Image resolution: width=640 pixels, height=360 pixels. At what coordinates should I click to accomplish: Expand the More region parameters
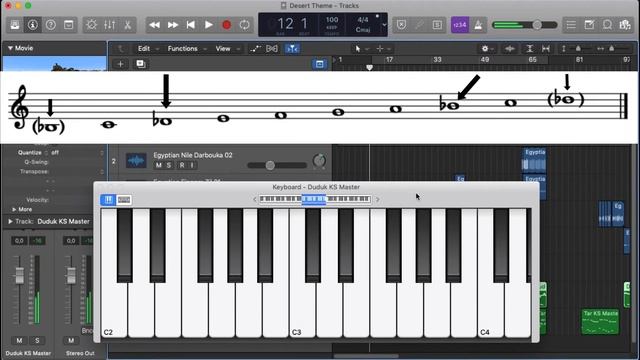click(14, 209)
